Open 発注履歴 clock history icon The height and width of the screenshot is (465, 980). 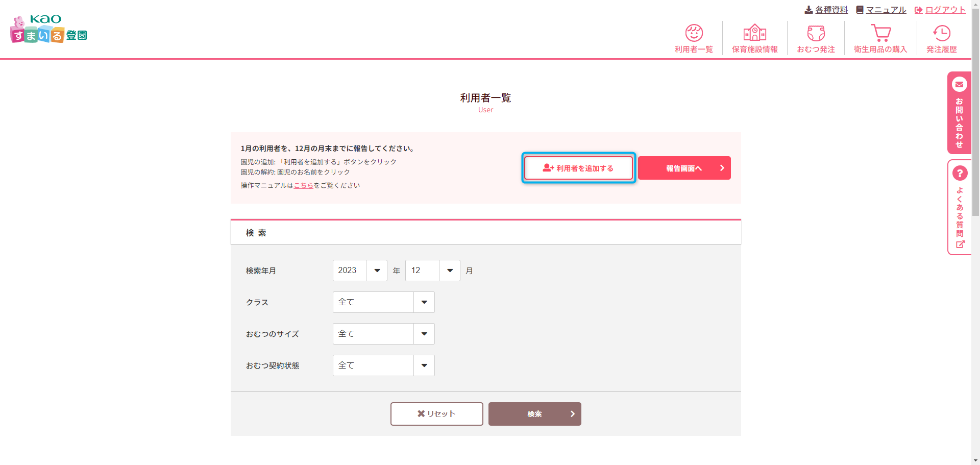[x=941, y=33]
